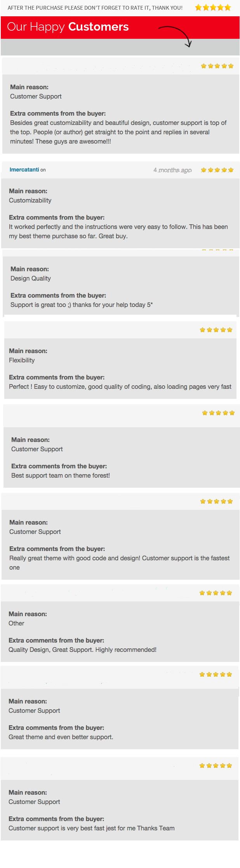The image size is (240, 868).
Task: Click the "Design Quality" main reason text
Action: pyautogui.click(x=31, y=278)
